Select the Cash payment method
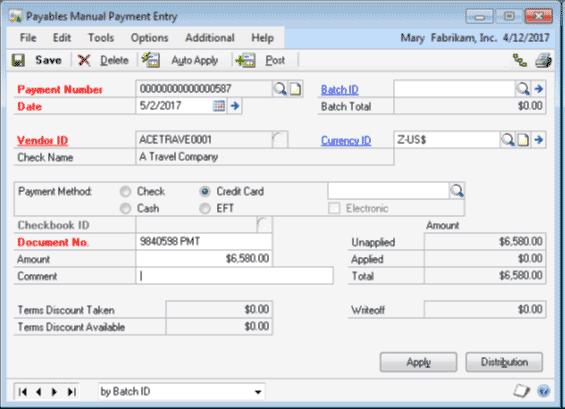 click(125, 208)
